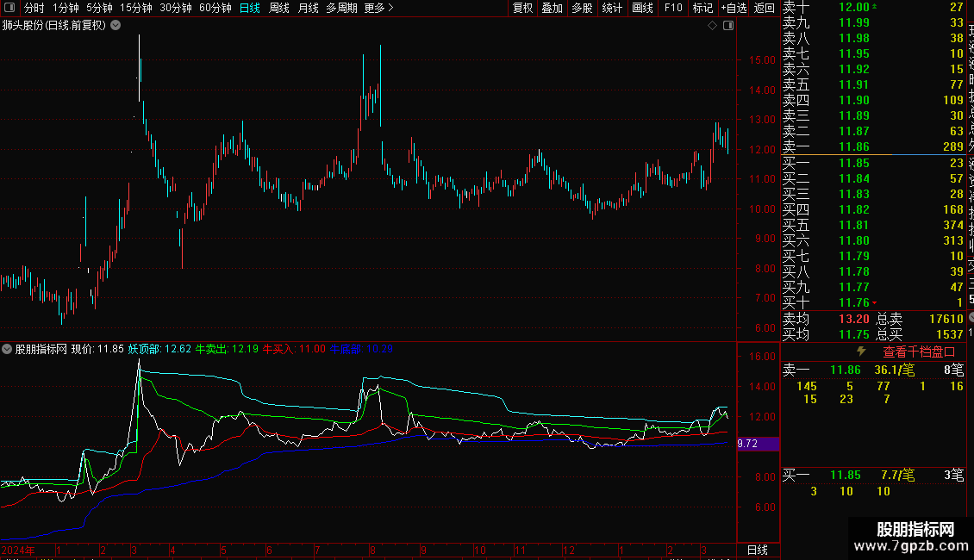The width and height of the screenshot is (974, 560).
Task: Click the red down arrow next to 11.76
Action: pyautogui.click(x=875, y=303)
